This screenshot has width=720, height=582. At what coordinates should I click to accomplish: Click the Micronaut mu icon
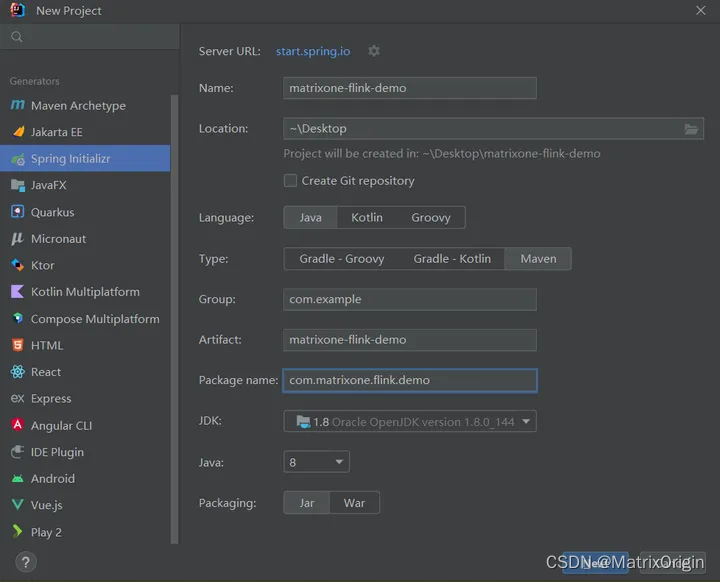pos(17,238)
